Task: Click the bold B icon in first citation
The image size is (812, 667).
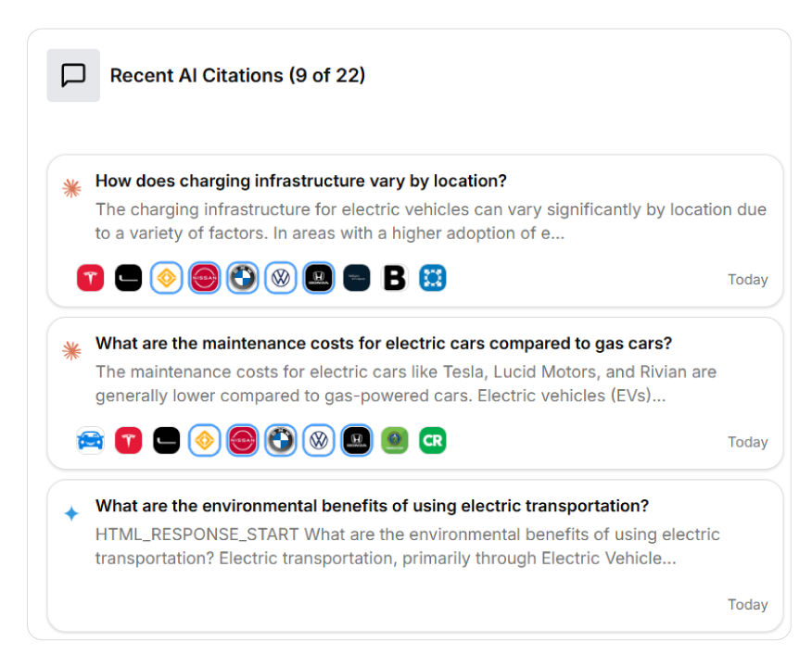Action: click(x=395, y=278)
